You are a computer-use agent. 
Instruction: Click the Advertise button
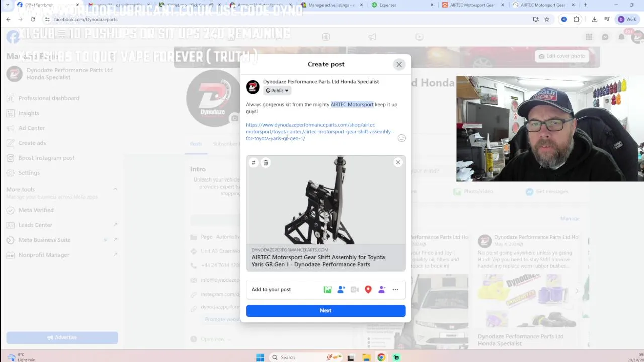tap(62, 337)
